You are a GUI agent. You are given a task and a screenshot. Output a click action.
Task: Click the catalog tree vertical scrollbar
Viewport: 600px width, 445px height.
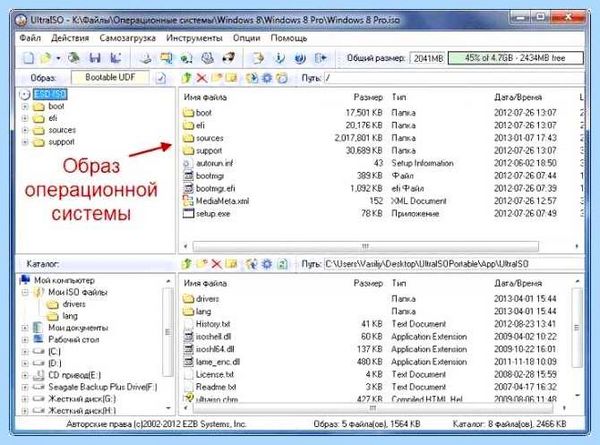click(168, 332)
